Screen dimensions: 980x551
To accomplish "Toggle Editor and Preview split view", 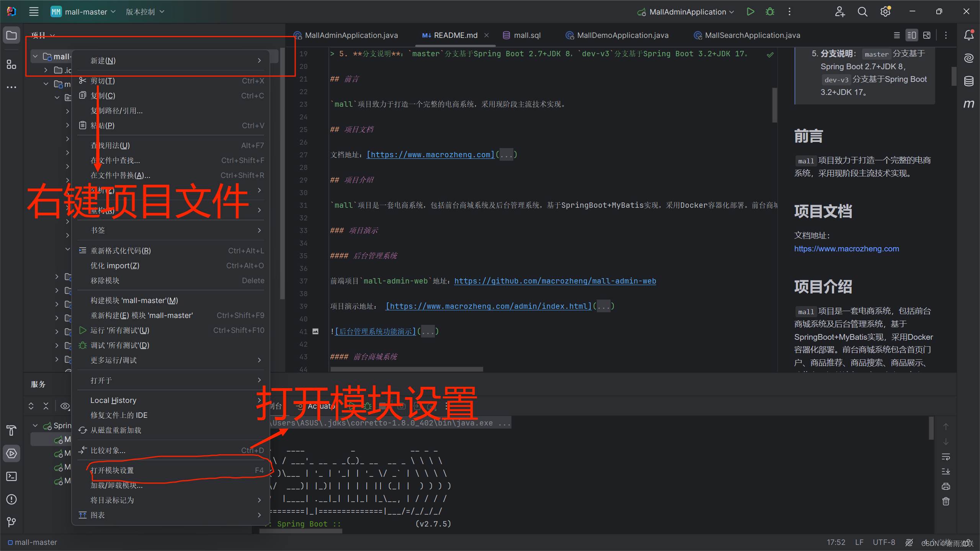I will (x=911, y=35).
